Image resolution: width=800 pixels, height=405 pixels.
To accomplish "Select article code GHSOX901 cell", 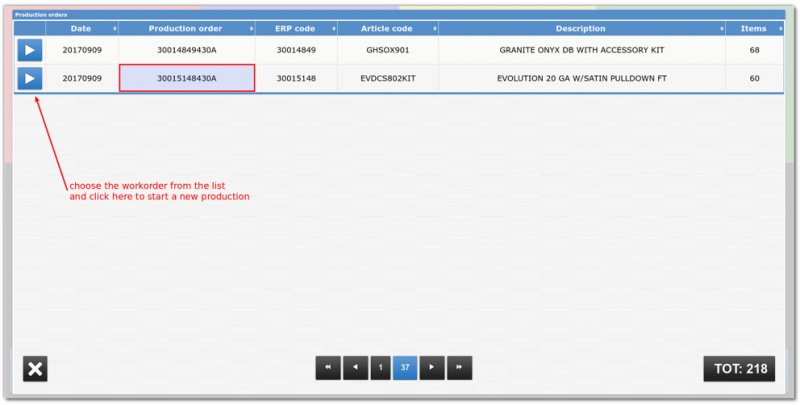I will pyautogui.click(x=388, y=50).
